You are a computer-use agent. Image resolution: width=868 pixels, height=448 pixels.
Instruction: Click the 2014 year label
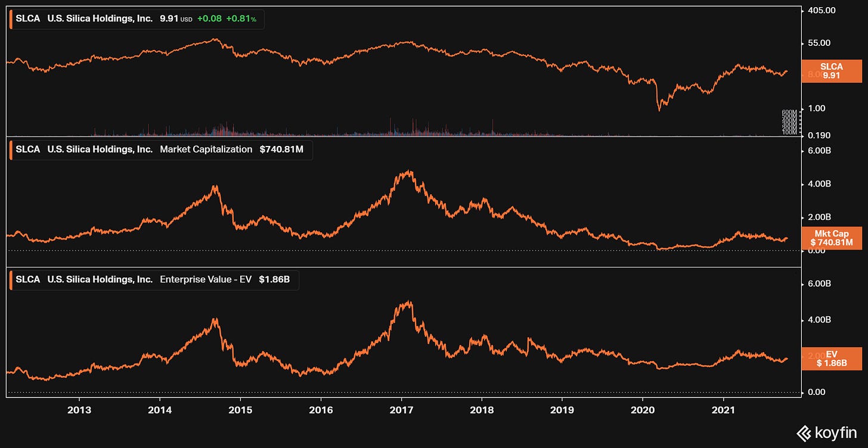point(160,410)
